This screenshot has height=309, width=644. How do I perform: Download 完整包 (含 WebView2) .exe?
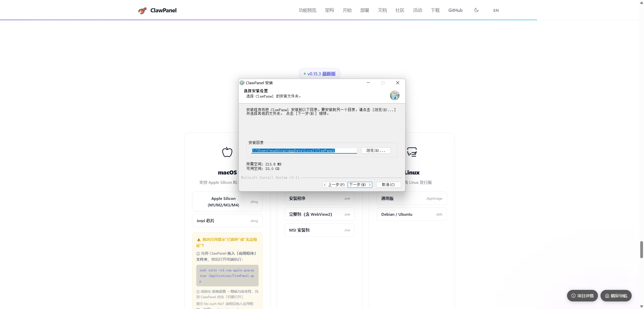coord(319,214)
